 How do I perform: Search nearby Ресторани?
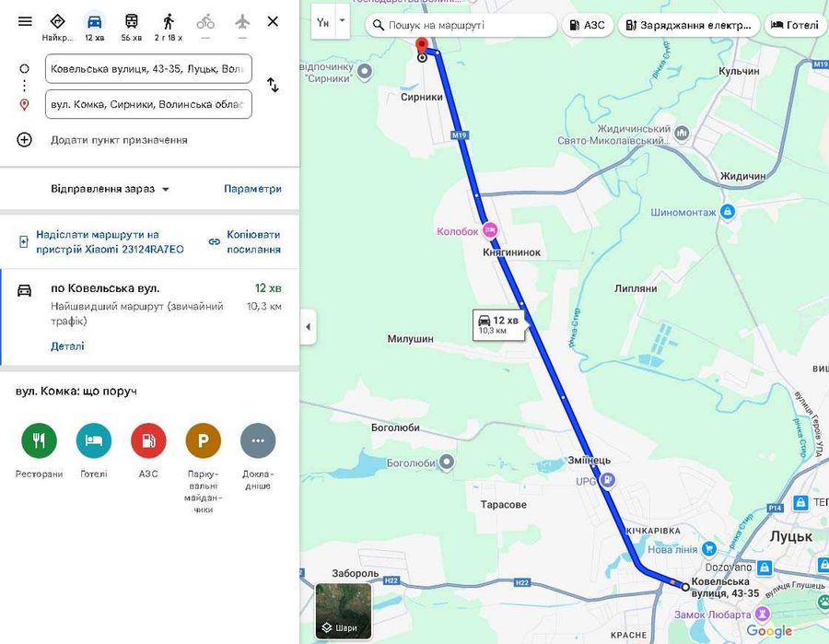[39, 440]
